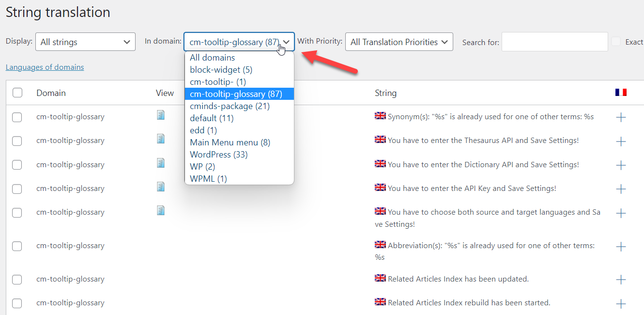Click the String translation page heading
The width and height of the screenshot is (644, 315).
click(58, 12)
